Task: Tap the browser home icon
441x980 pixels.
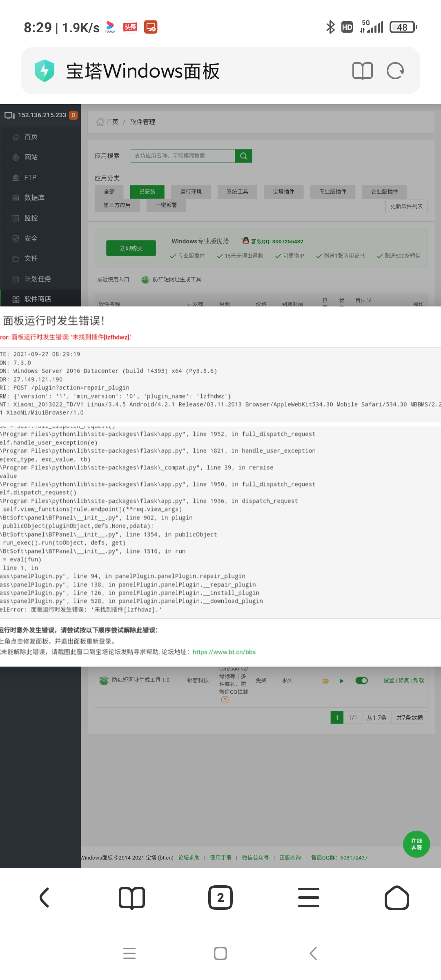Action: (397, 898)
